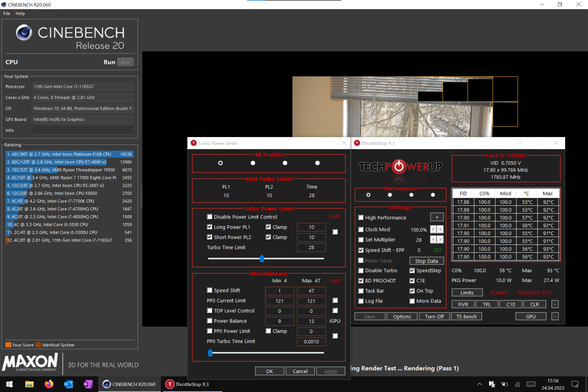This screenshot has height=392, width=588.
Task: Enable the Disable Turbo checkbox
Action: coord(361,271)
